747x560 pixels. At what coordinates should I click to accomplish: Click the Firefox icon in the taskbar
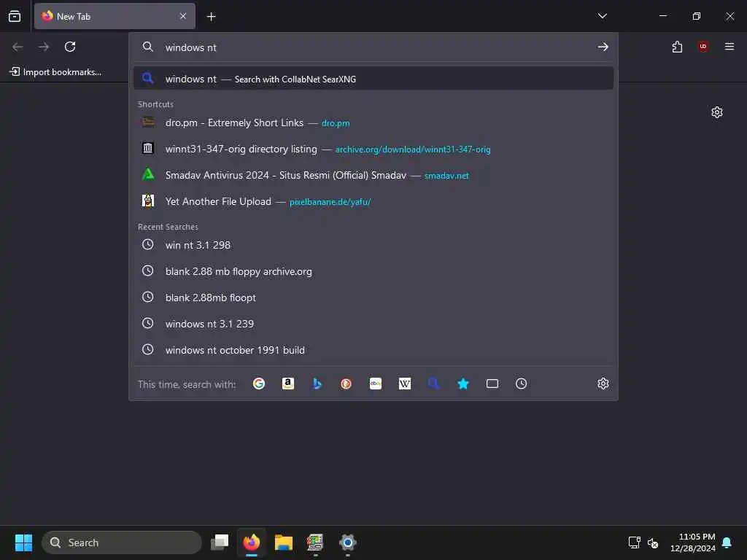click(252, 542)
